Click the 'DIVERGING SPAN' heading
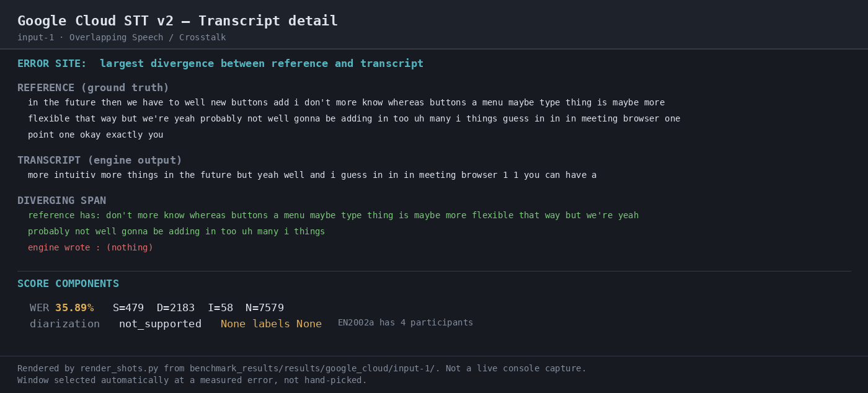Screen dimensions: 868x393 61,201
